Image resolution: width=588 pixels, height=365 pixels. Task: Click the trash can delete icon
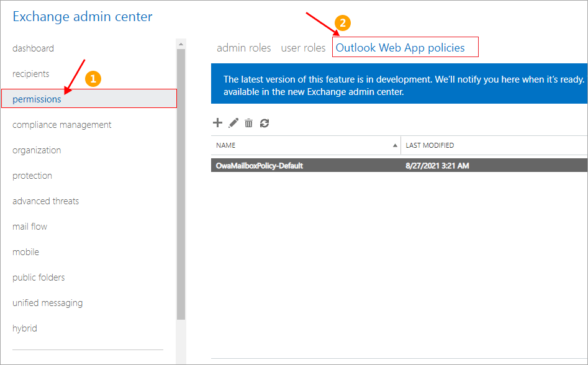(x=248, y=123)
